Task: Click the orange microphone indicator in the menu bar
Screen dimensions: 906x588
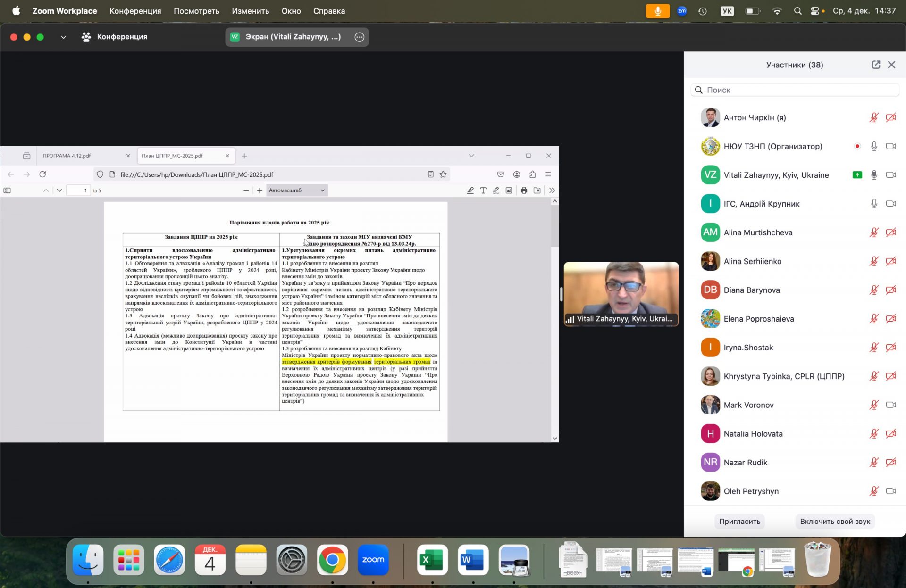Action: click(x=657, y=11)
